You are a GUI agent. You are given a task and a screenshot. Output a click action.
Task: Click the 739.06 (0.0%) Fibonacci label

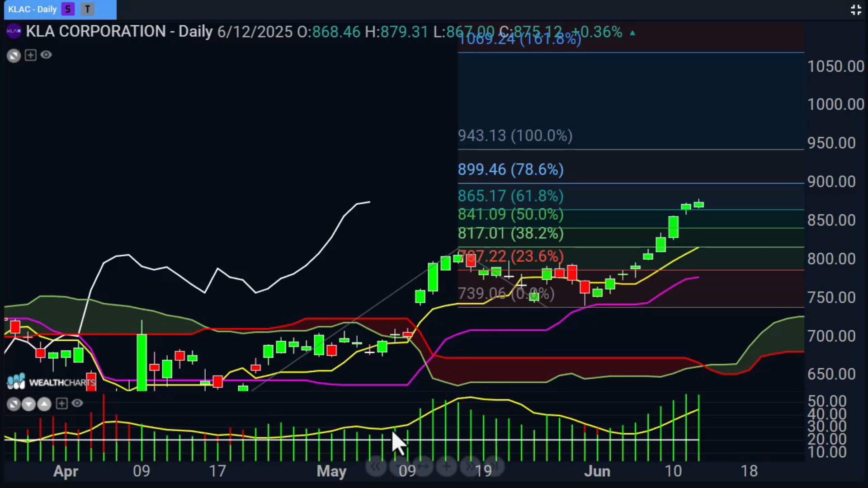(x=506, y=294)
